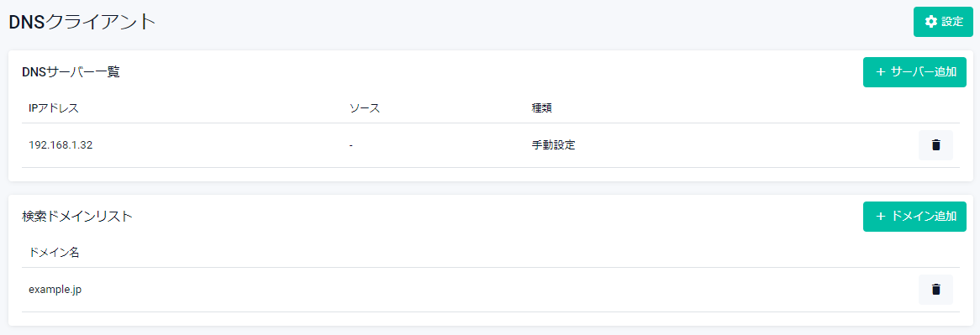The image size is (980, 335).
Task: Click the 検索ドメインリスト section heading
Action: point(77,217)
